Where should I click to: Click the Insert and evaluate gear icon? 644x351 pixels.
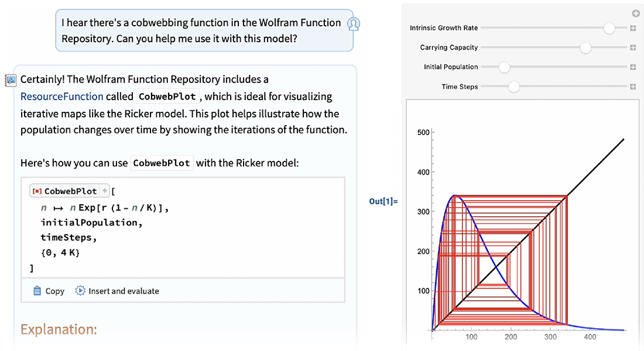click(x=80, y=291)
